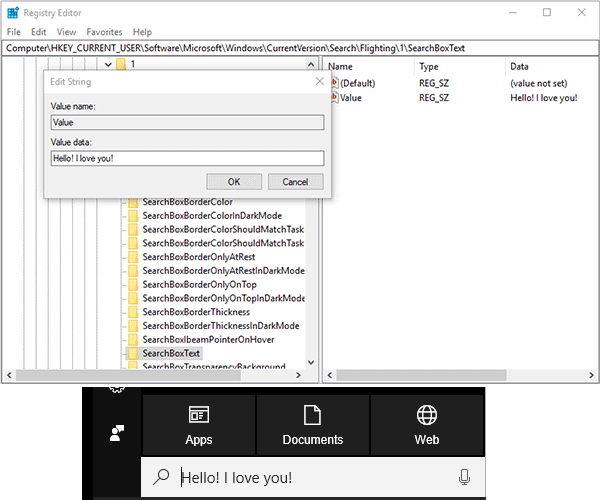Viewport: 600px width, 500px height.
Task: Open the View menu
Action: [x=66, y=32]
